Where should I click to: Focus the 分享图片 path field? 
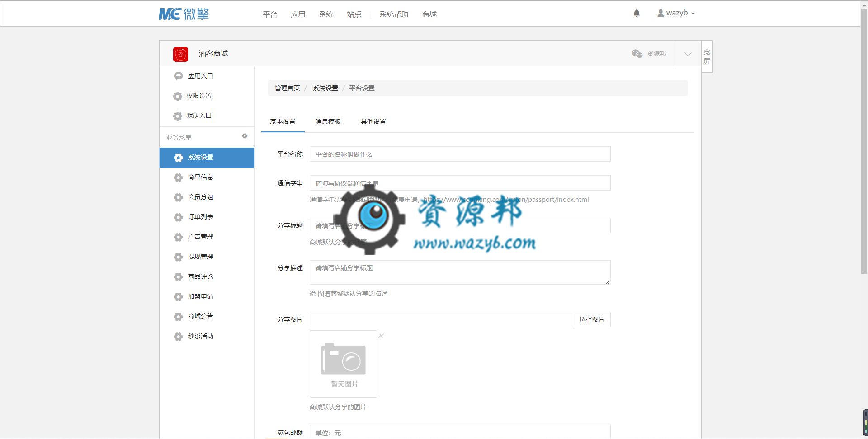click(442, 319)
